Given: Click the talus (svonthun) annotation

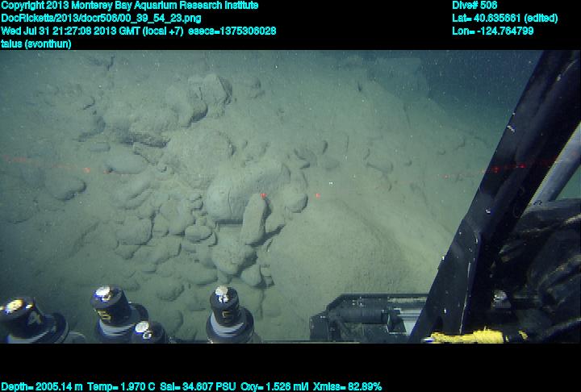Looking at the screenshot, I should [x=36, y=44].
